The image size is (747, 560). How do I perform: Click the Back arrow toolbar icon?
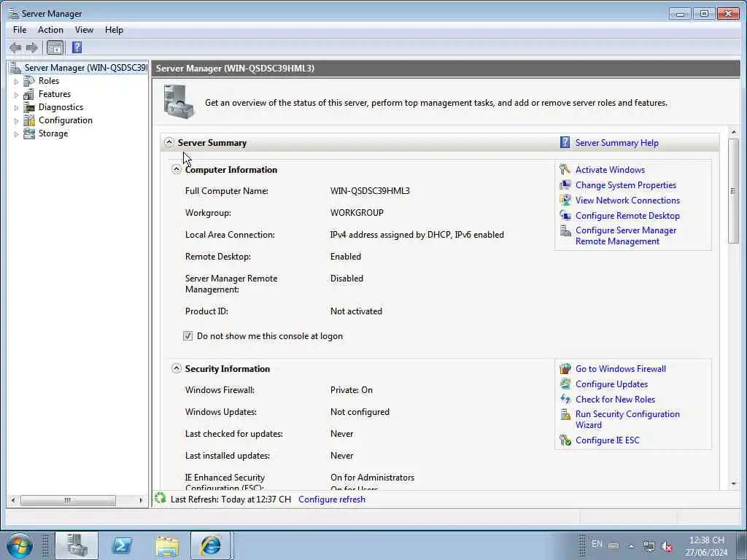(x=15, y=47)
